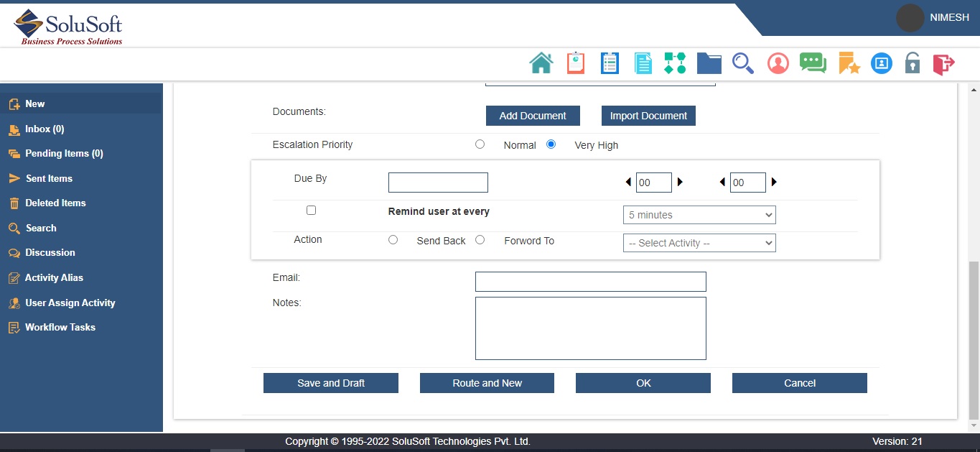The image size is (980, 452).
Task: Choose the Send Back action radio
Action: (x=393, y=240)
